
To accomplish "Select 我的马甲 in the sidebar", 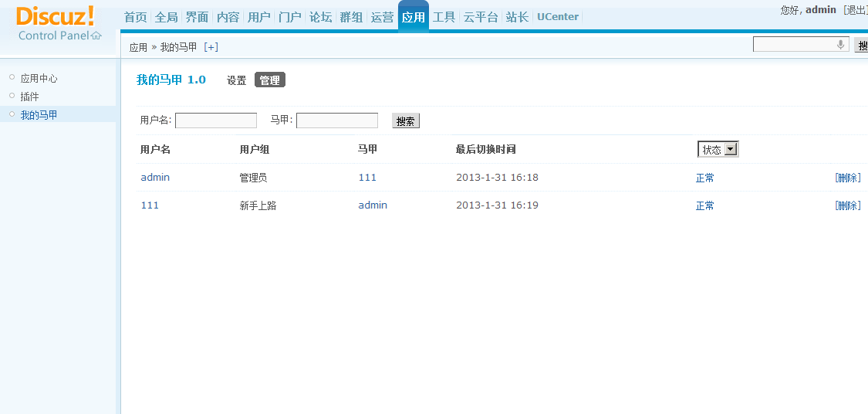I will pyautogui.click(x=39, y=115).
